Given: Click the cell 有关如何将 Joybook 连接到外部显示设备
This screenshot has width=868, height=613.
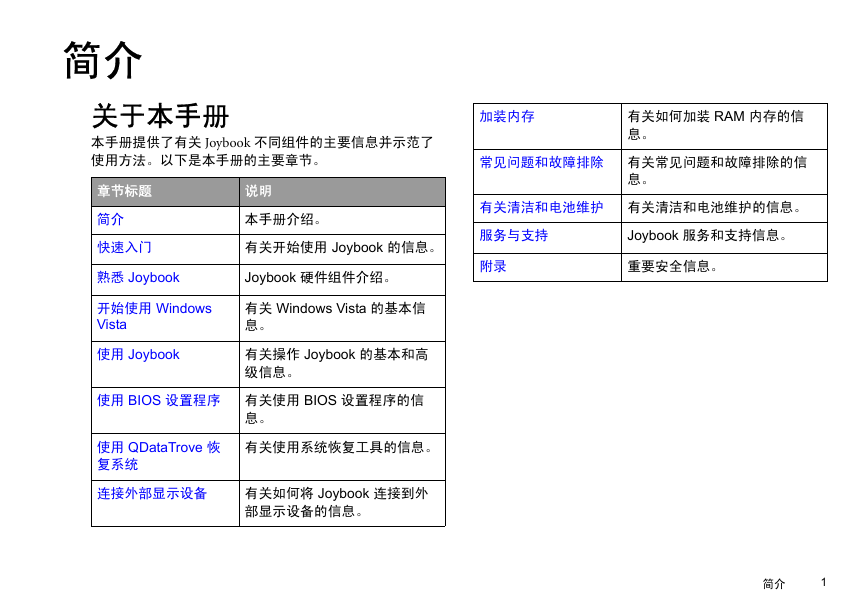Looking at the screenshot, I should pyautogui.click(x=342, y=503).
